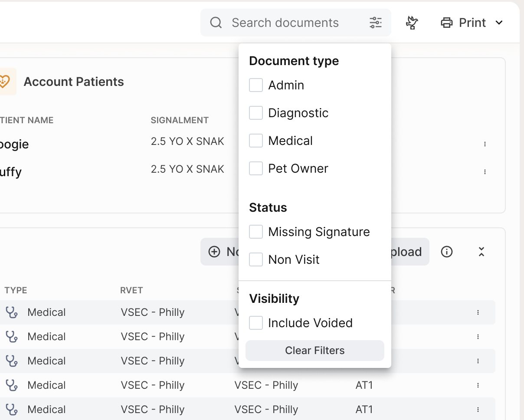Click the filter sliders icon in search bar
The width and height of the screenshot is (524, 420).
pyautogui.click(x=375, y=23)
